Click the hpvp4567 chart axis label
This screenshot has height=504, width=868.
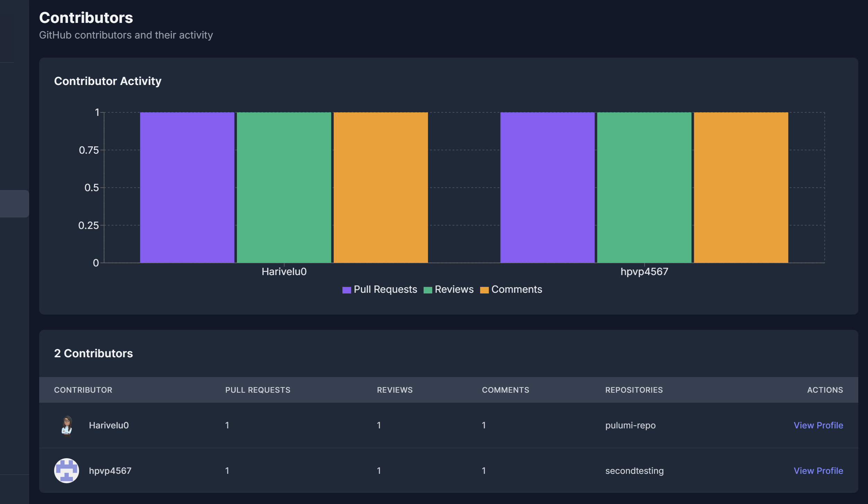click(644, 272)
